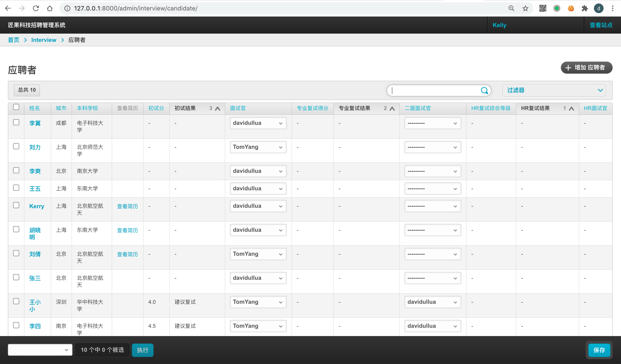Open the QR code extension icon
Image resolution: width=621 pixels, height=364 pixels.
[543, 8]
